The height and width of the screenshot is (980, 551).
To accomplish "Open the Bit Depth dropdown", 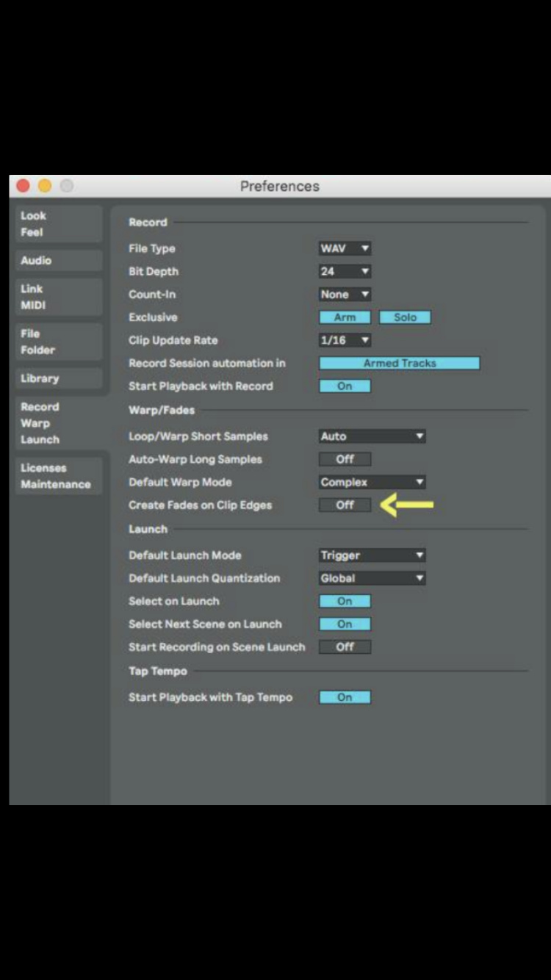I will pyautogui.click(x=345, y=271).
